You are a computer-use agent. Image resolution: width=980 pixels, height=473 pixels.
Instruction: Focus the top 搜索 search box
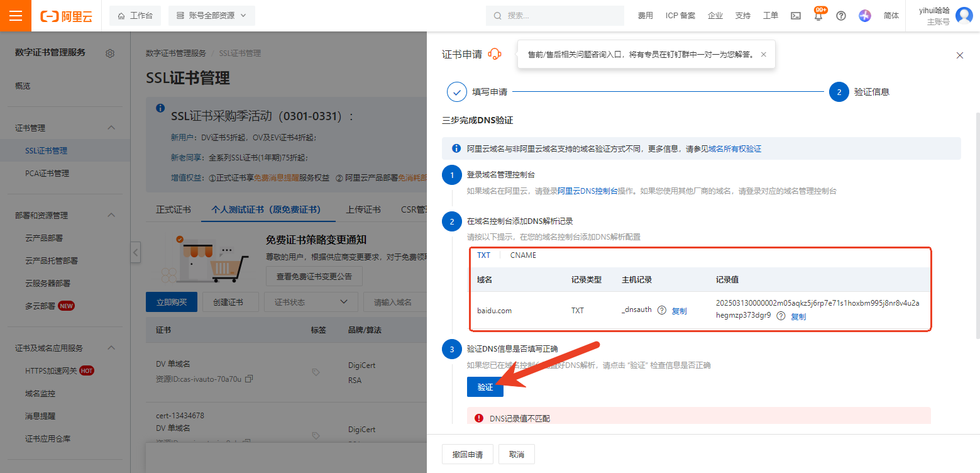(556, 16)
